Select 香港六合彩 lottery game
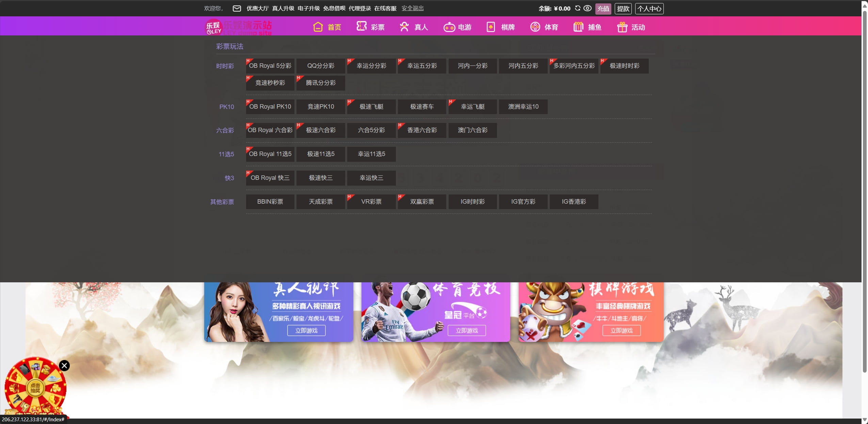 point(422,130)
